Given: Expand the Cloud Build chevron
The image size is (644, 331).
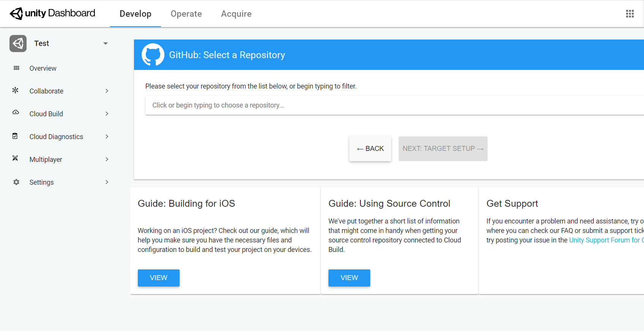Looking at the screenshot, I should pos(107,114).
